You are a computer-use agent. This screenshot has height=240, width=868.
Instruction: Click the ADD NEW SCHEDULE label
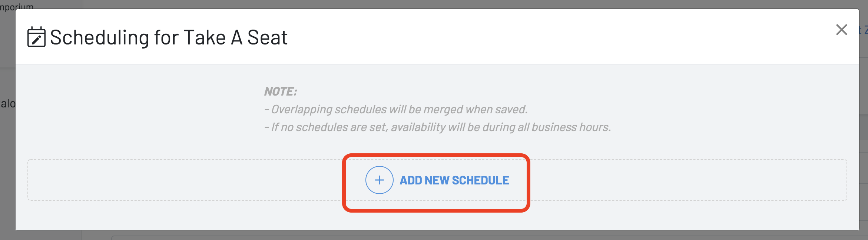click(x=454, y=180)
